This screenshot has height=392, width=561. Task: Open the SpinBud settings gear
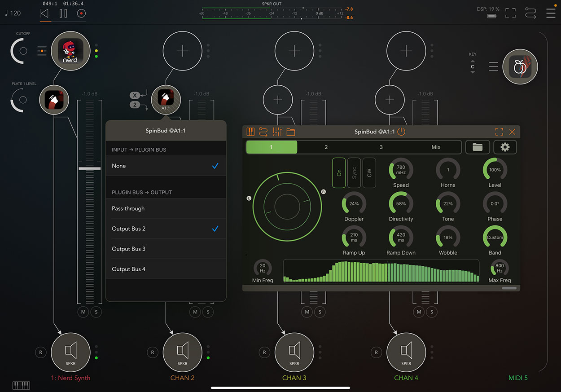pos(505,147)
